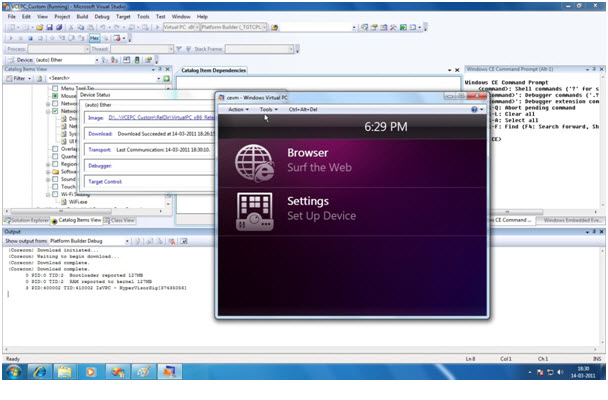Viewport: 608px width, 400px height.
Task: Uncheck the checked Network catalog item checkbox
Action: click(x=55, y=111)
